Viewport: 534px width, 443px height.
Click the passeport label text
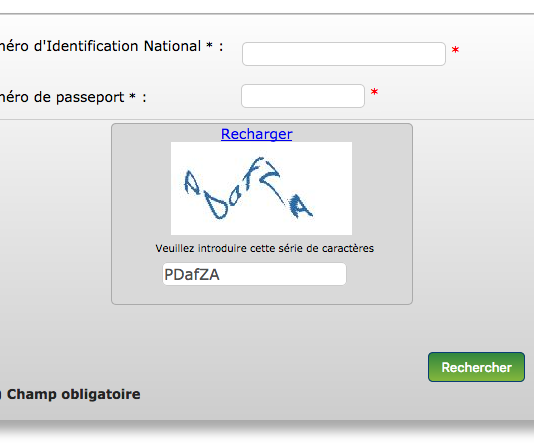pyautogui.click(x=90, y=98)
